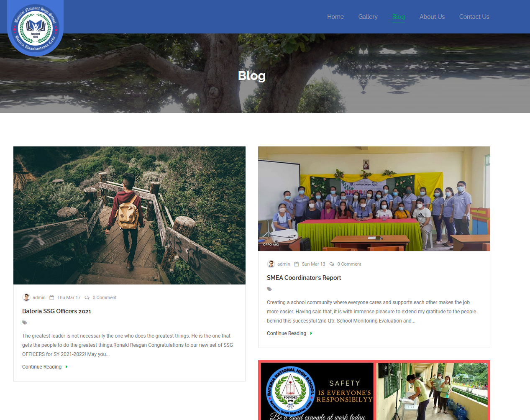
Task: Click the Thu Mar 17 date text
Action: [x=69, y=297]
